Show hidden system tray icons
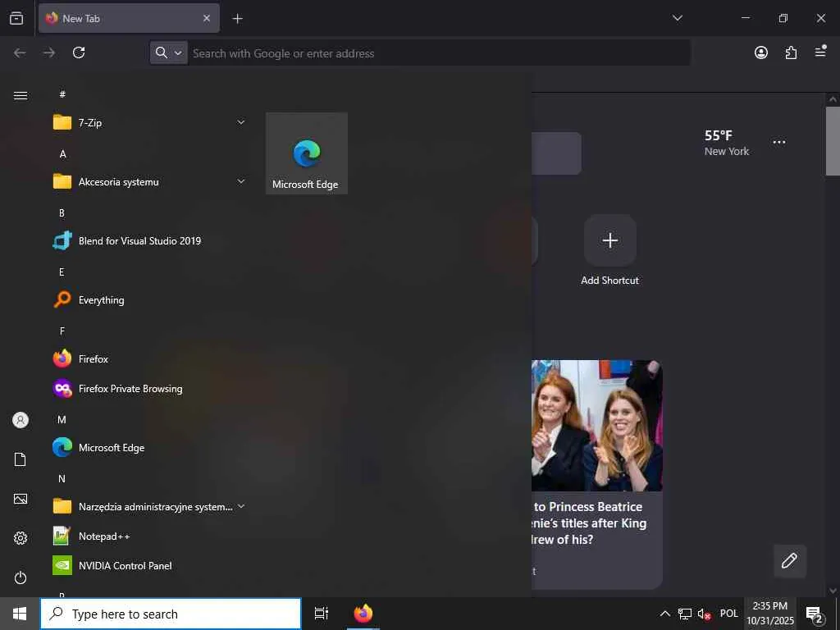840x630 pixels. click(664, 614)
